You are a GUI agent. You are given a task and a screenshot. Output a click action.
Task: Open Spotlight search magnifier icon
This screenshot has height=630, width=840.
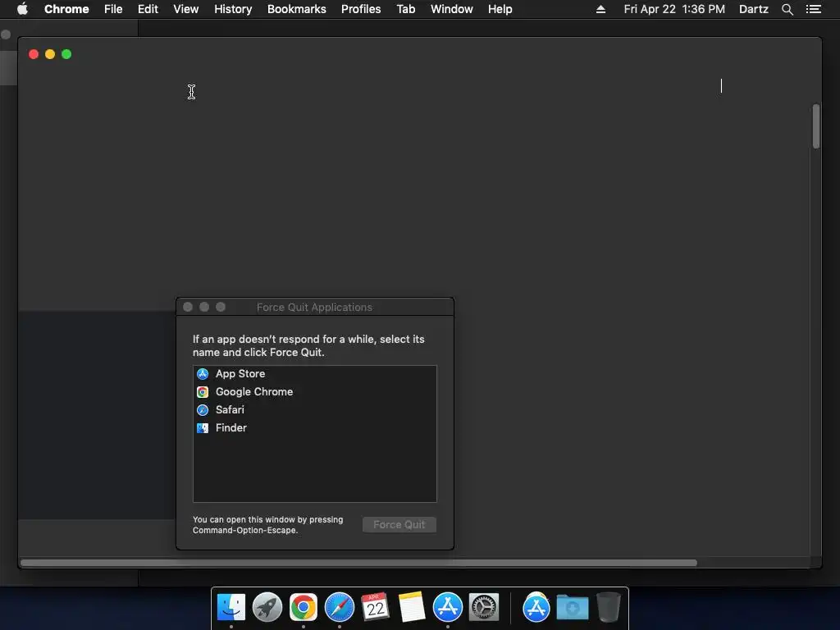tap(787, 9)
